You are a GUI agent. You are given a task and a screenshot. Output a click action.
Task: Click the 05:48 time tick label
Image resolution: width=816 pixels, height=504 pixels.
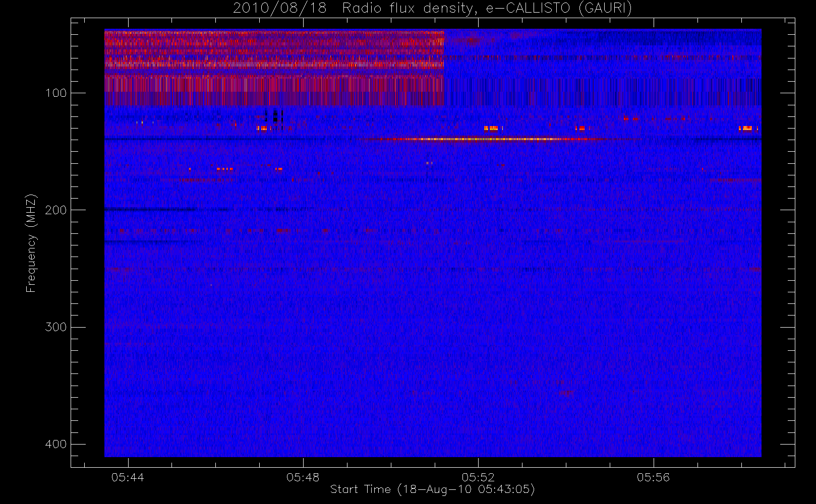[303, 477]
